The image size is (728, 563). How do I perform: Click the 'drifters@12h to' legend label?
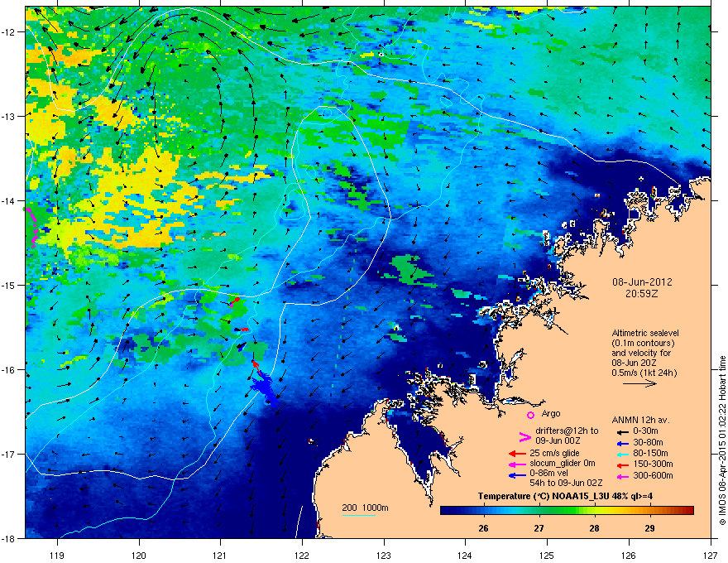[567, 431]
